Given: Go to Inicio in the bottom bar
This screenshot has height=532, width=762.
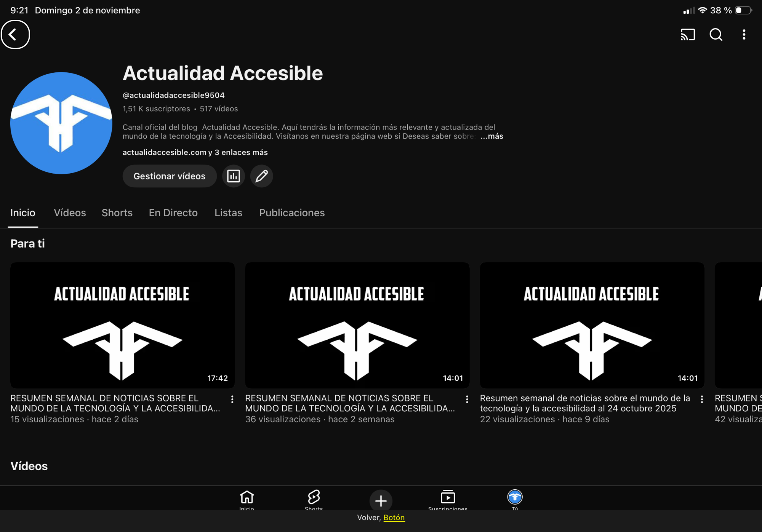Looking at the screenshot, I should coord(247,500).
